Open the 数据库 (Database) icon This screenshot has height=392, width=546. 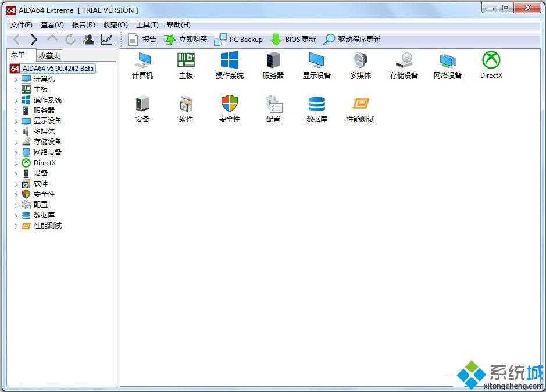tap(316, 107)
